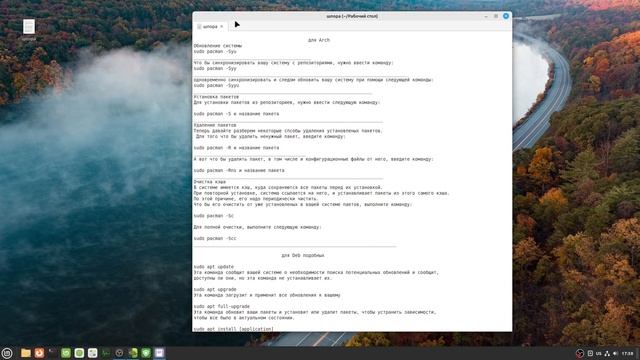This screenshot has width=640, height=360.
Task: Click the "sudo pacman -Syyu" line
Action: pyautogui.click(x=216, y=85)
